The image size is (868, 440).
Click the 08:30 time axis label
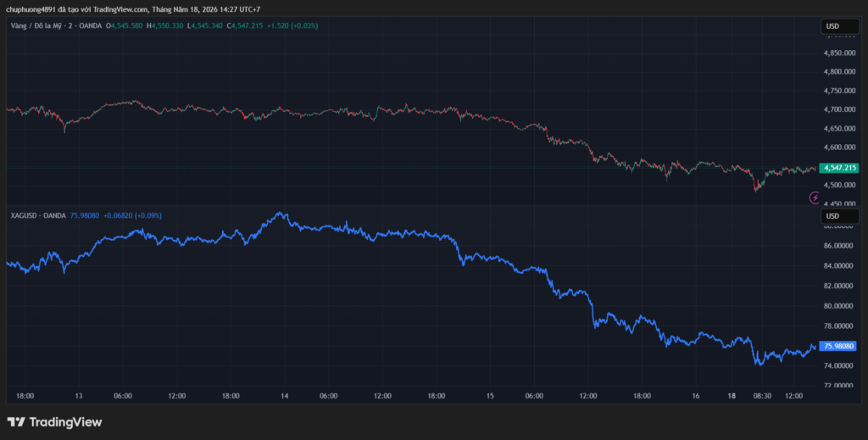[762, 396]
